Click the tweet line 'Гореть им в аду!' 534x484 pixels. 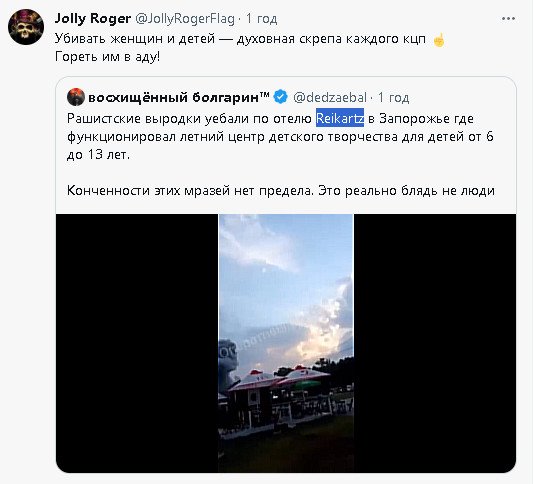tap(107, 57)
